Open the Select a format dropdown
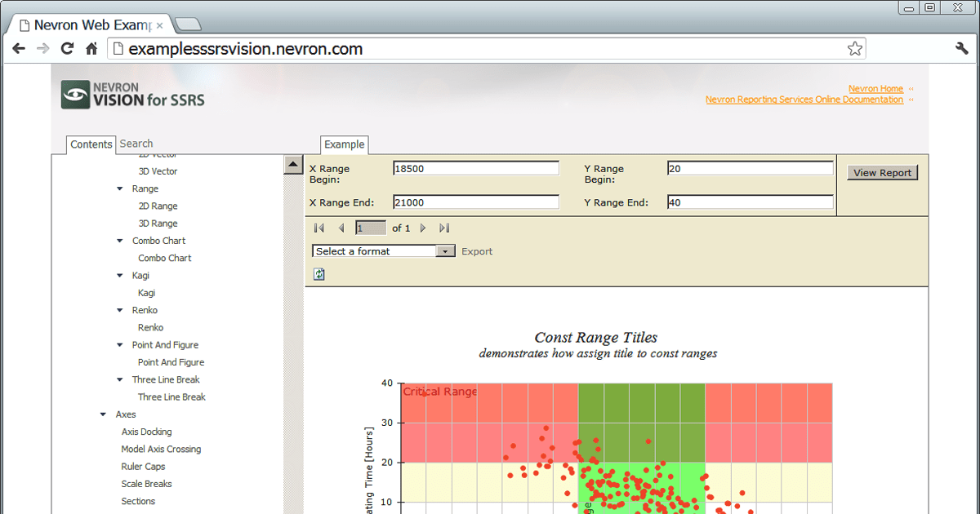This screenshot has height=514, width=980. 445,250
